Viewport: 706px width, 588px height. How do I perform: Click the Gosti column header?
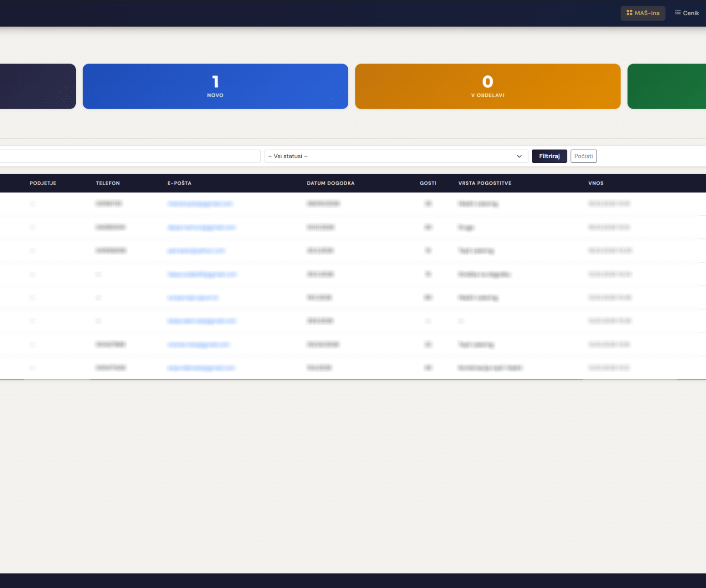[428, 183]
